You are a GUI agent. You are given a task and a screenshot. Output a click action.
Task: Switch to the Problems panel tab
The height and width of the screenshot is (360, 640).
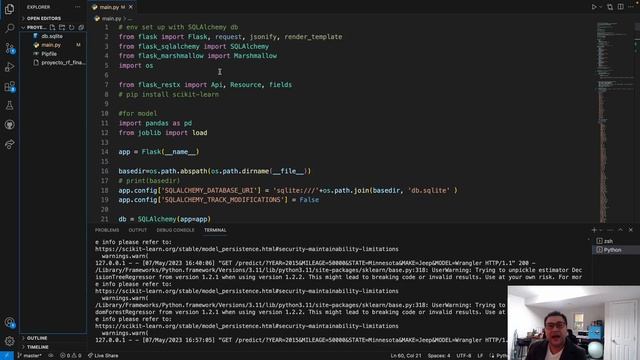tap(107, 230)
